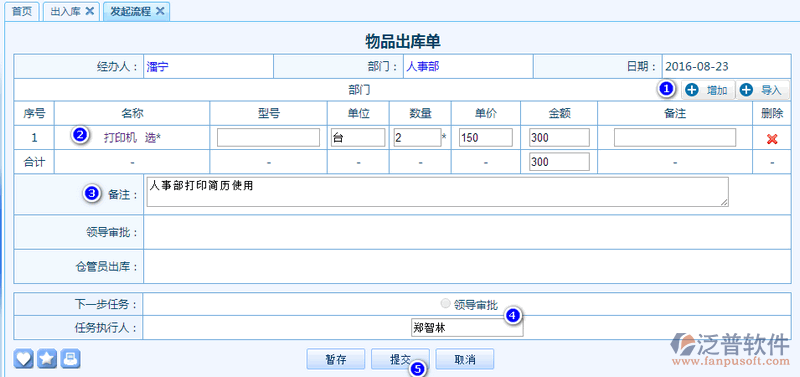Click the 数量 input containing 2
The image size is (800, 377).
click(x=417, y=138)
